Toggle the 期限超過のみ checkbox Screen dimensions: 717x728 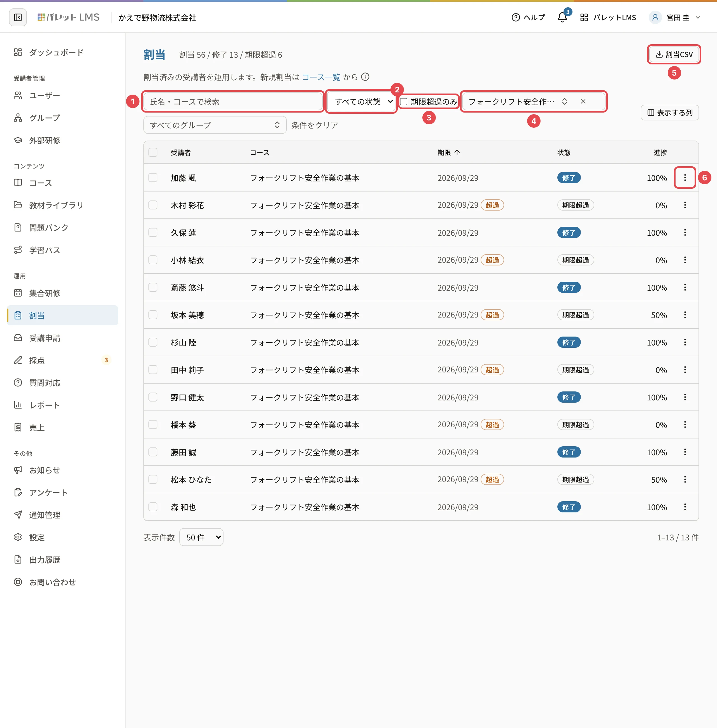coord(403,102)
